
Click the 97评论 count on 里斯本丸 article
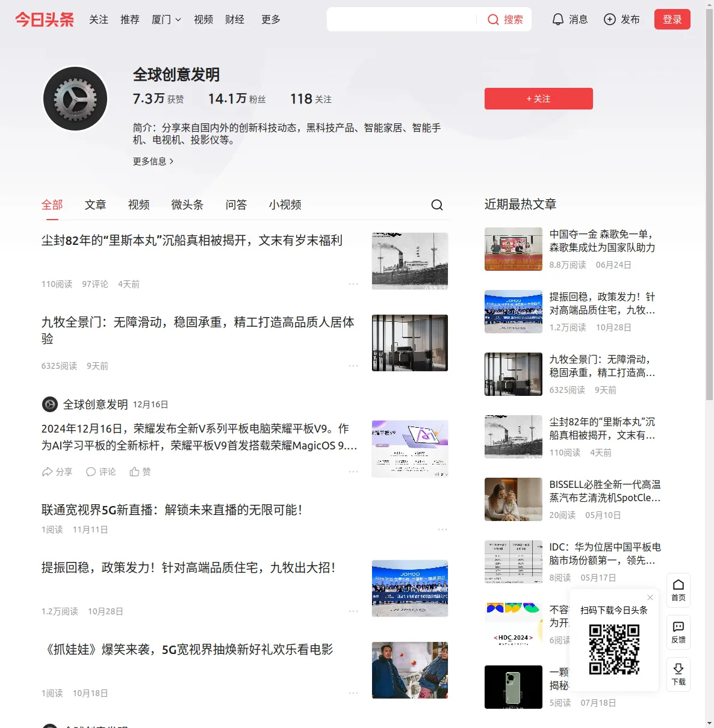click(95, 284)
